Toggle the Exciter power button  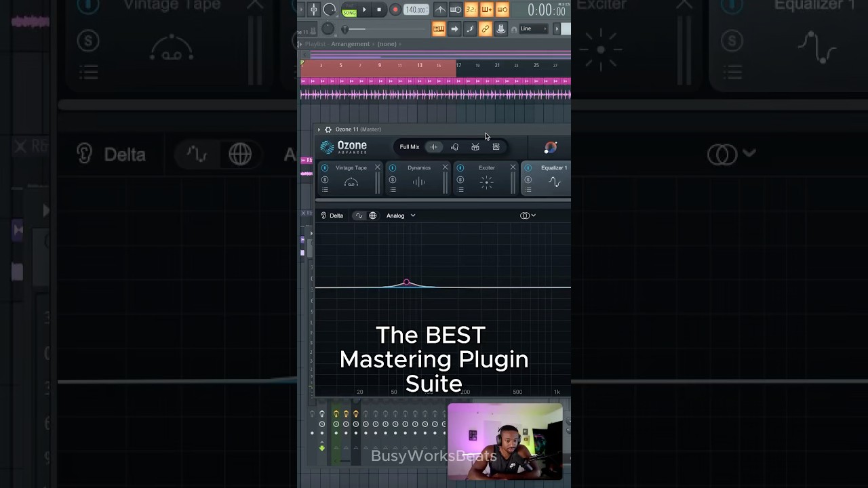(x=460, y=168)
